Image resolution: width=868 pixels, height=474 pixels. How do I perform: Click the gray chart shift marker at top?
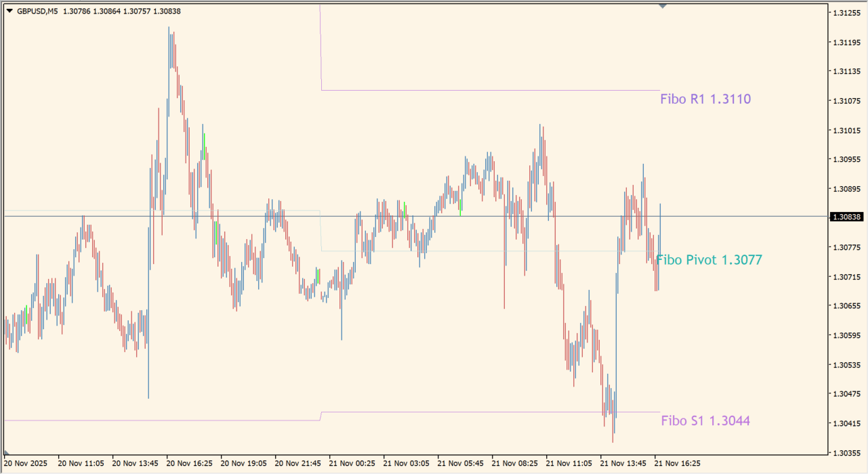tap(663, 5)
